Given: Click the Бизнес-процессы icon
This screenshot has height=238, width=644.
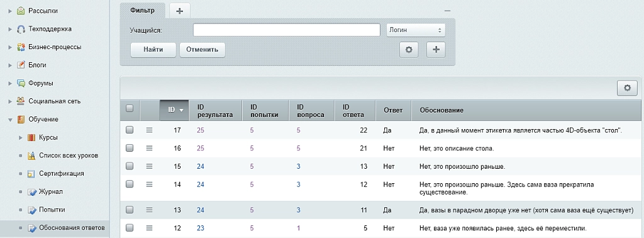Looking at the screenshot, I should 21,47.
